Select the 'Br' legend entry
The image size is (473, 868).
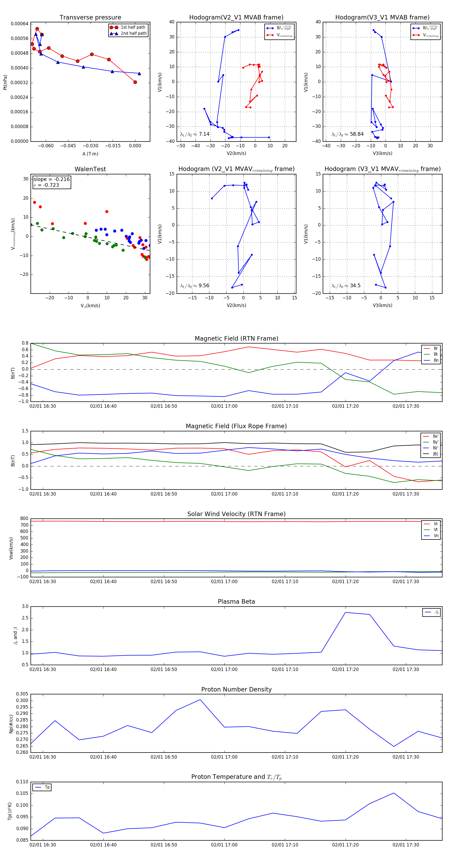coord(431,349)
